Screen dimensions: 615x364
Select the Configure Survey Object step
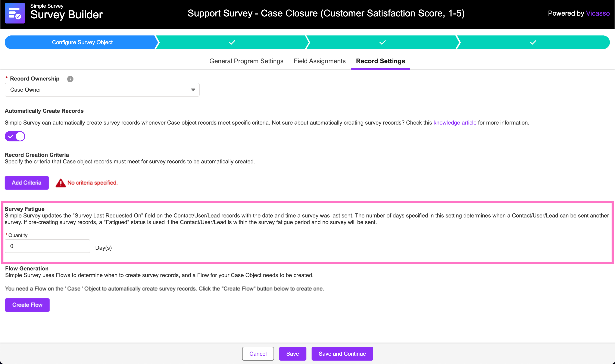[82, 43]
